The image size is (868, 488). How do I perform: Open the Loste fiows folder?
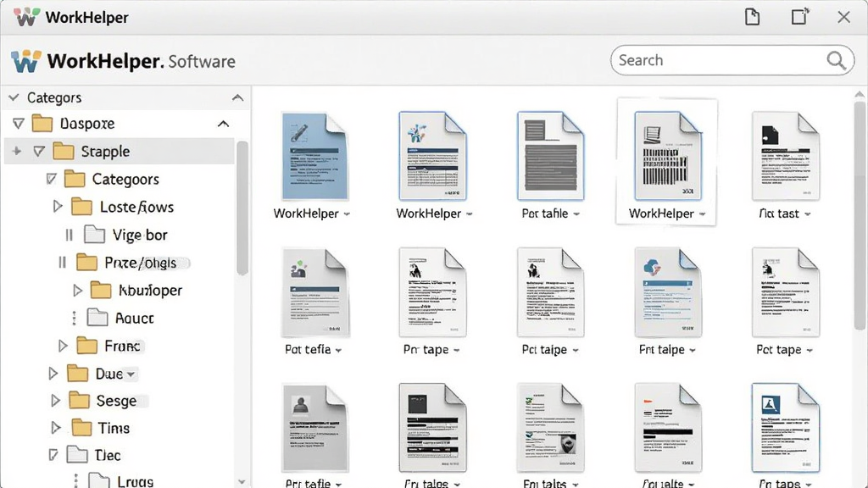click(x=122, y=207)
